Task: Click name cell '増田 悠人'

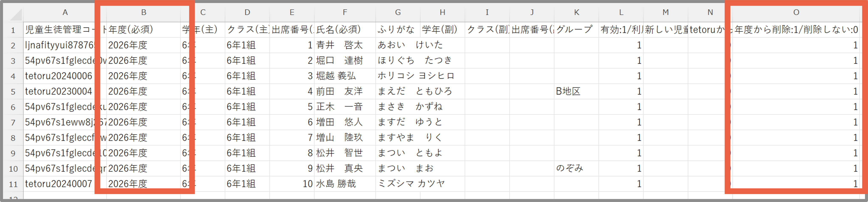Action: coord(345,122)
